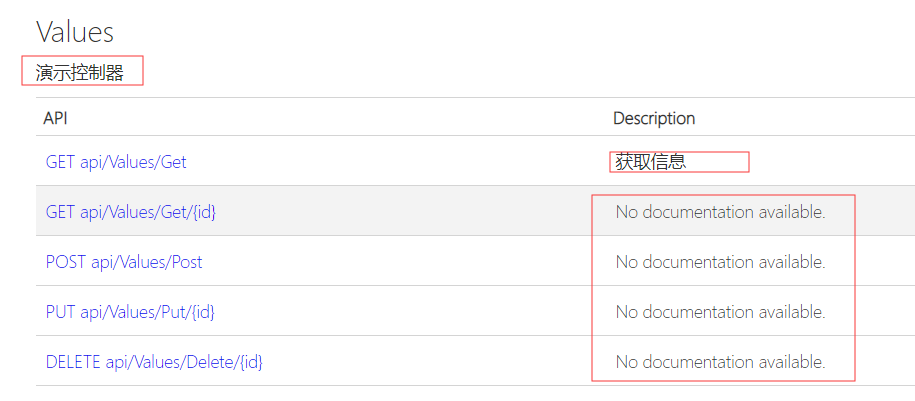Select the table header row
The image size is (915, 401).
(400, 118)
